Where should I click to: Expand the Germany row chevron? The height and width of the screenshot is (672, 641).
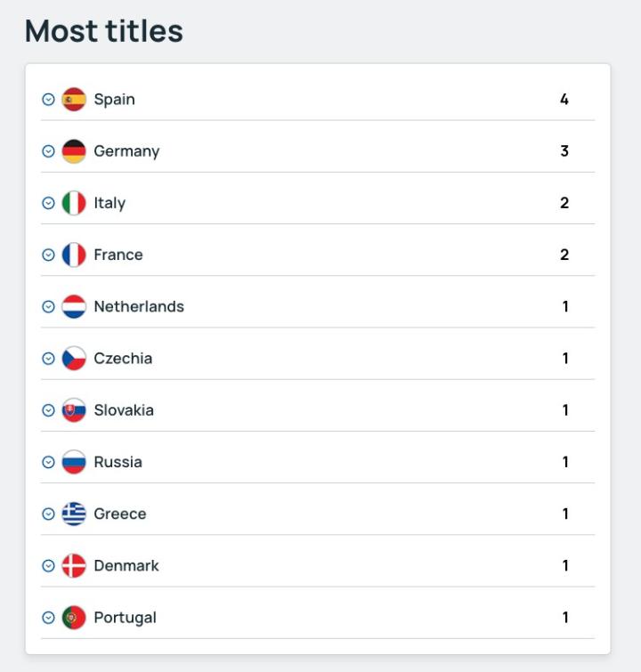pos(49,150)
